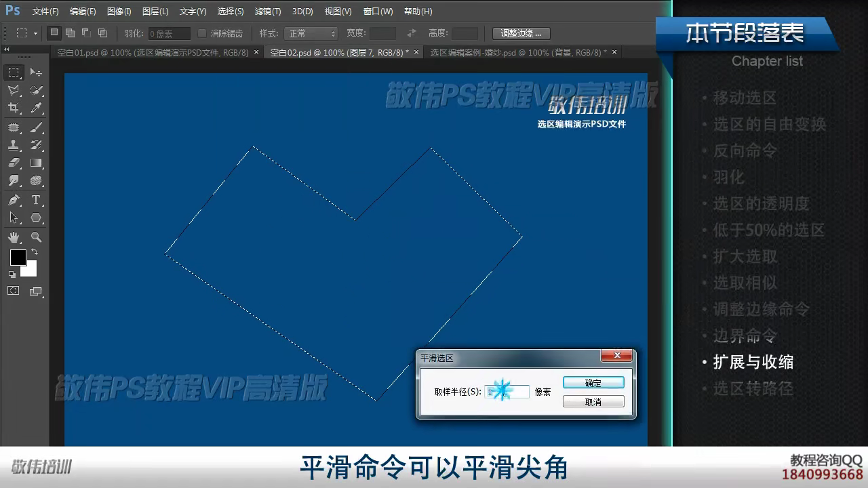Swap width and height values
Image resolution: width=868 pixels, height=488 pixels.
[x=411, y=33]
